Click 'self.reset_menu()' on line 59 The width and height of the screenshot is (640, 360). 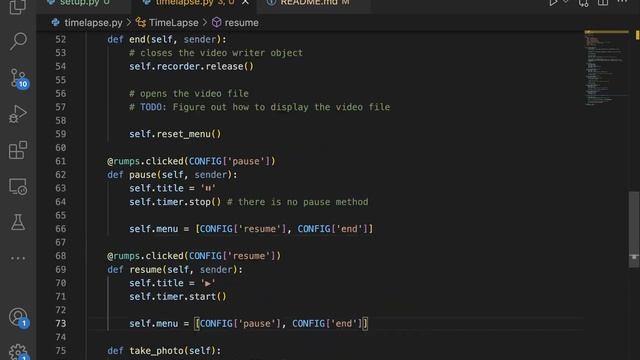(x=175, y=134)
